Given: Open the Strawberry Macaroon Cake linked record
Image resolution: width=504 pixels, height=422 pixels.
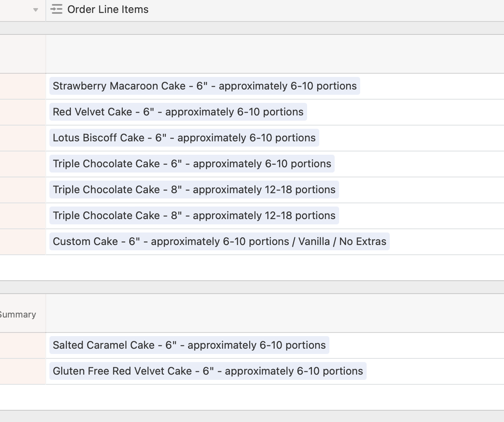Looking at the screenshot, I should coord(205,86).
